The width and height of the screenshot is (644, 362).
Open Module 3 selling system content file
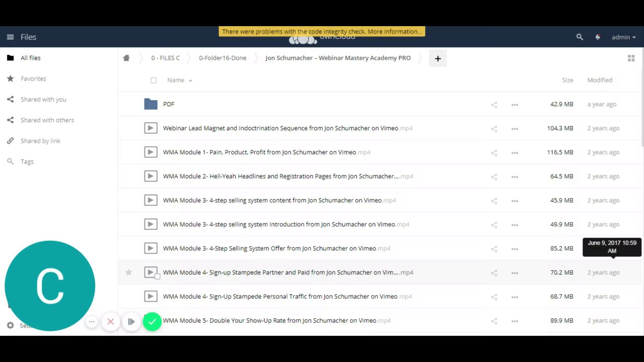coord(279,200)
